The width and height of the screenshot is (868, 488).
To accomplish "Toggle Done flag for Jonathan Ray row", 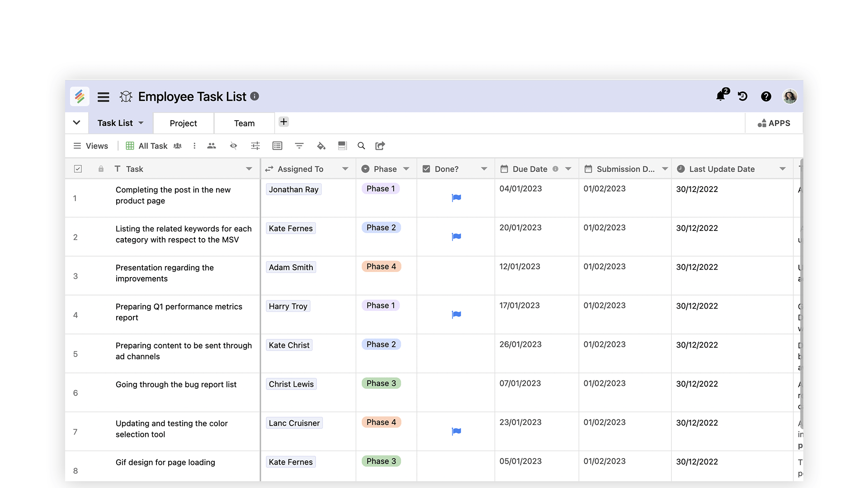I will 456,197.
